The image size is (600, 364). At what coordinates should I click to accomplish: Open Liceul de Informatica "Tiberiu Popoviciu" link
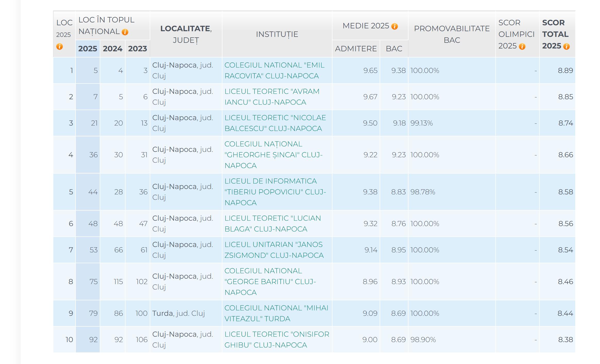point(275,192)
